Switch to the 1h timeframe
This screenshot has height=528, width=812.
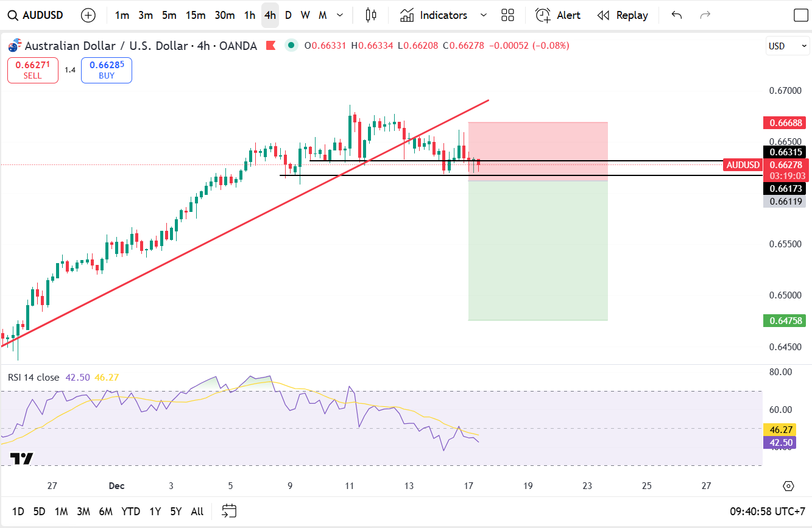(x=250, y=15)
